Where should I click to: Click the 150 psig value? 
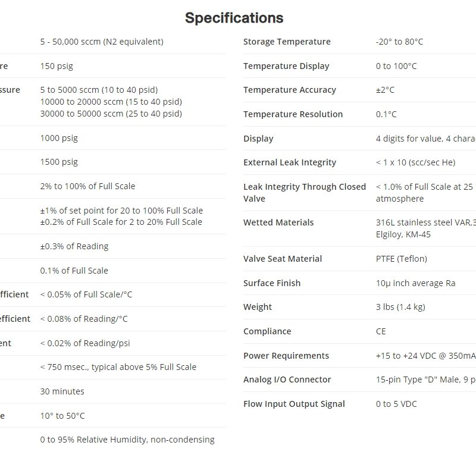click(57, 66)
